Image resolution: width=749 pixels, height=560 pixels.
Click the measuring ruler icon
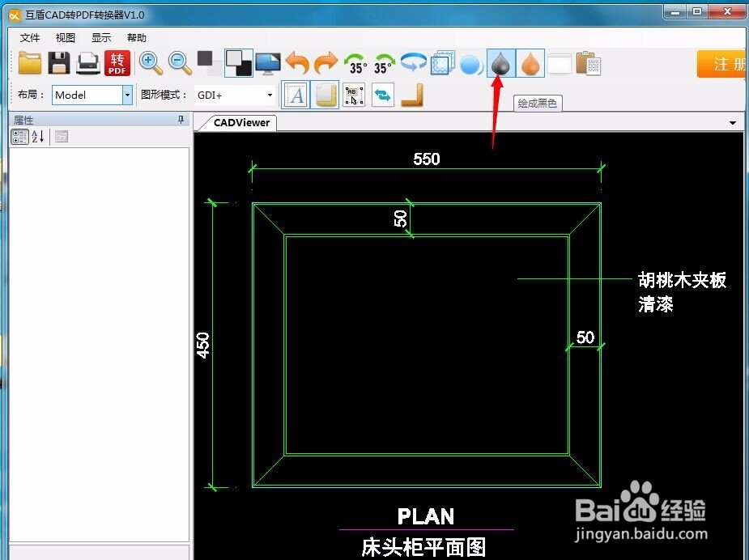[x=412, y=95]
